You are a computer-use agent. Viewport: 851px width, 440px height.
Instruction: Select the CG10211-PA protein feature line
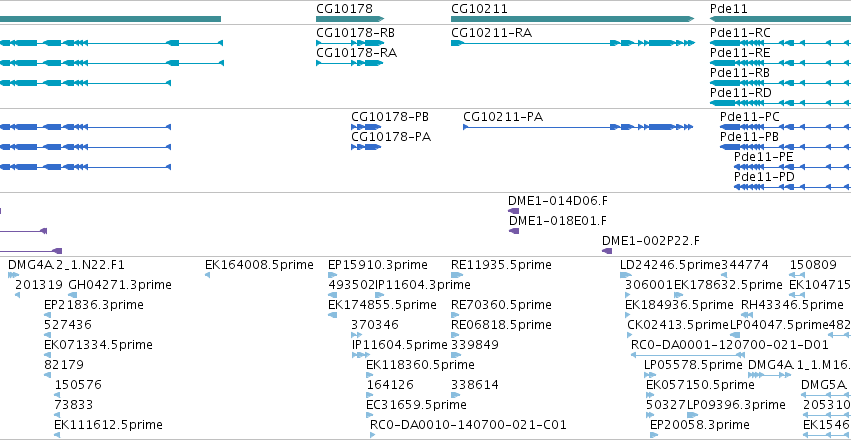pyautogui.click(x=578, y=127)
